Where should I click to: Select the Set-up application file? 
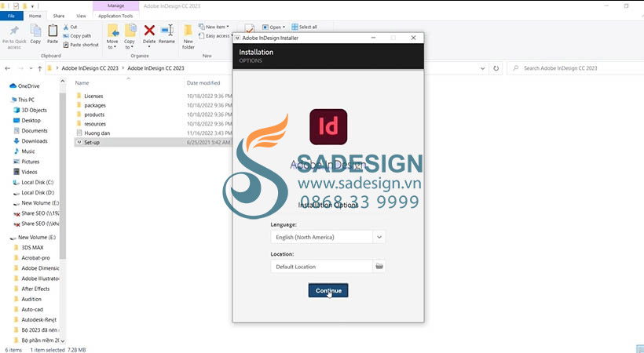tap(92, 143)
